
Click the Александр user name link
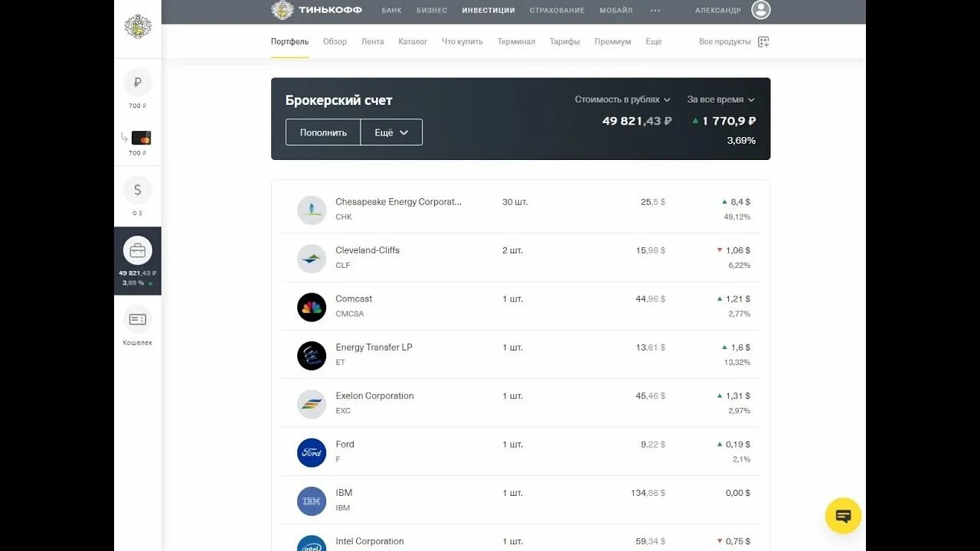click(718, 11)
